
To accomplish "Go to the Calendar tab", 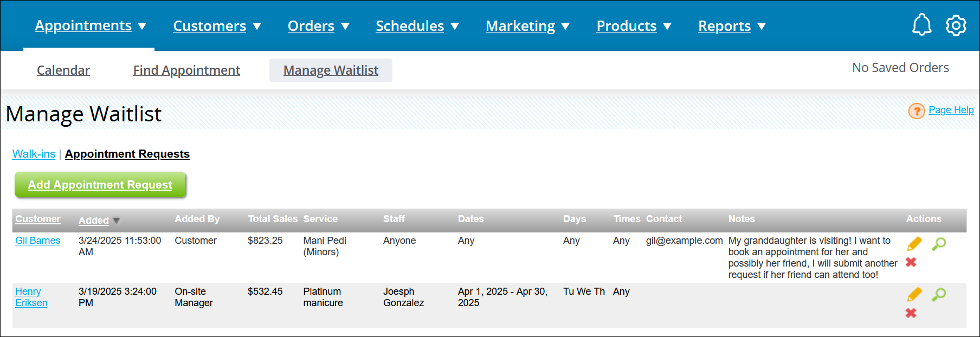I will point(63,70).
